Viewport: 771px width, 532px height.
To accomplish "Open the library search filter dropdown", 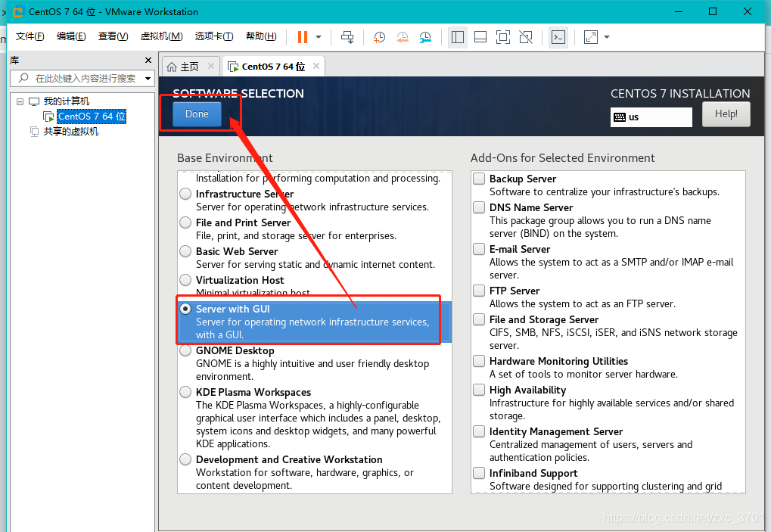I will tap(148, 79).
